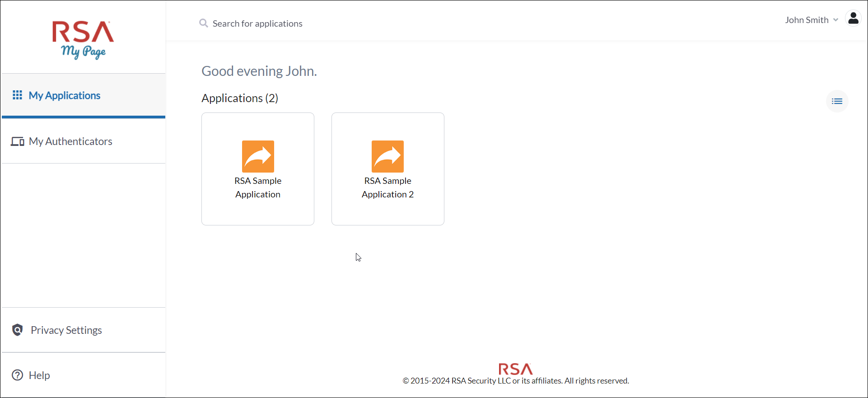Image resolution: width=868 pixels, height=398 pixels.
Task: Click the My Applications grid icon
Action: coord(17,95)
